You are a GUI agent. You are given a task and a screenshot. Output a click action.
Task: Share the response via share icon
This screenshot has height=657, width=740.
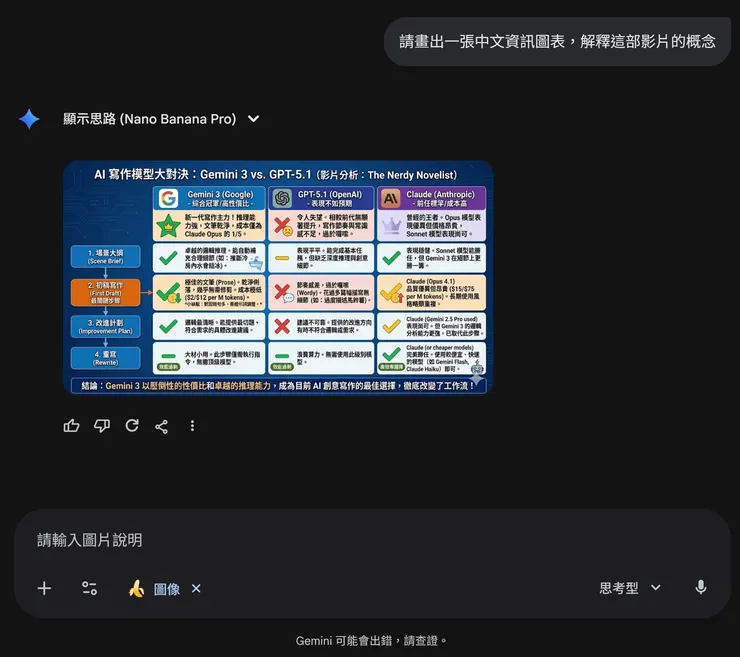point(161,427)
